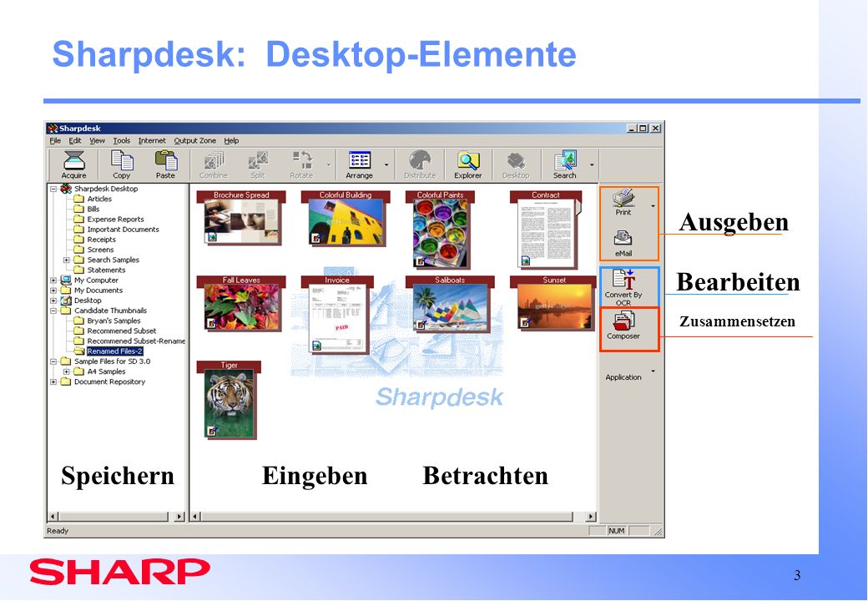Open dropdown arrow beside Print
868x601 pixels.
pos(653,206)
